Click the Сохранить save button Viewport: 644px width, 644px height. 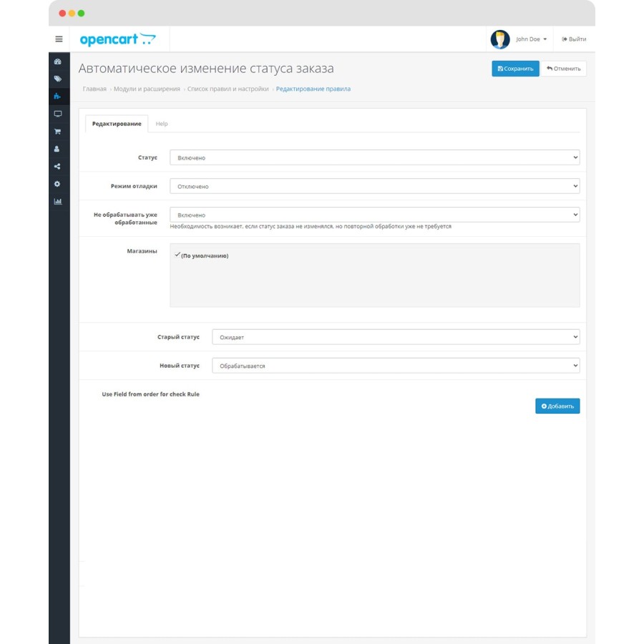coord(515,69)
